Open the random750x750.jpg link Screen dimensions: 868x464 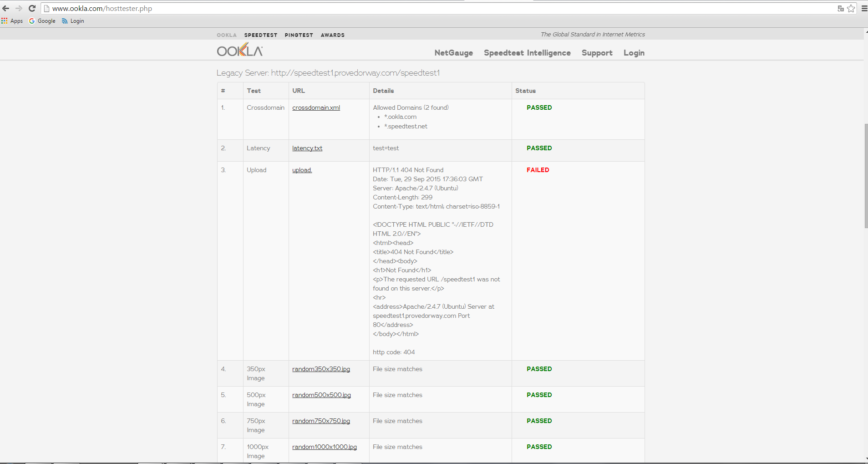[x=321, y=421]
